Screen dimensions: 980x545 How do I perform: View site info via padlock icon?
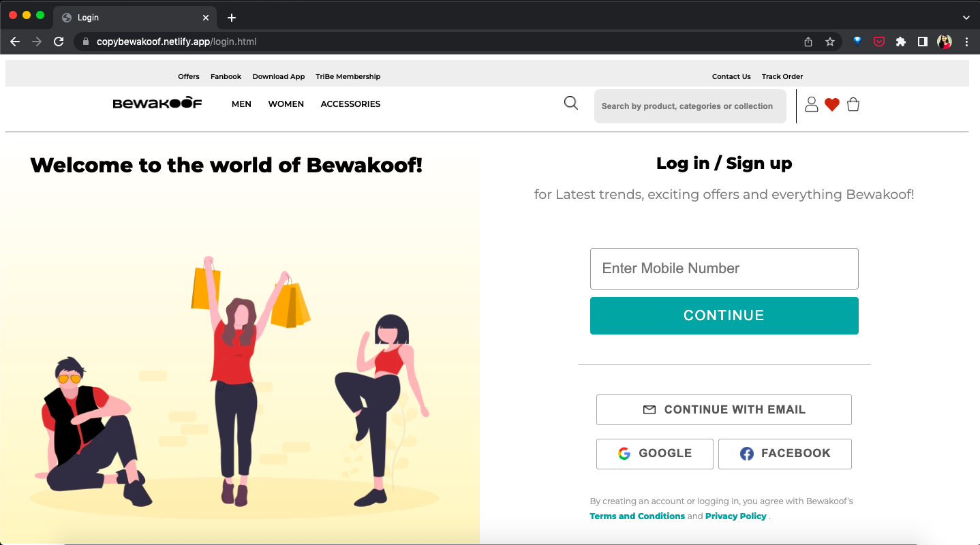(86, 42)
